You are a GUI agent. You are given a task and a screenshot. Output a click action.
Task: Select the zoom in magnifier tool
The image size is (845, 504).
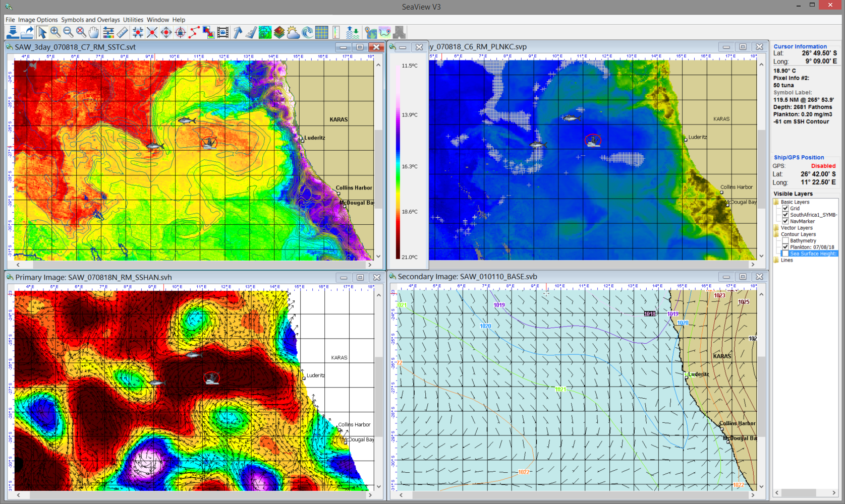pyautogui.click(x=55, y=33)
